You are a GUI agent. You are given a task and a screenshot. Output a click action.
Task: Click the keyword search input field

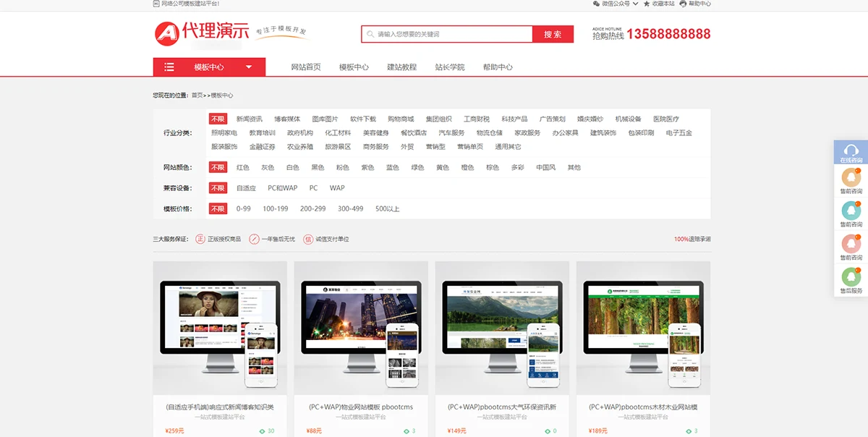(448, 34)
